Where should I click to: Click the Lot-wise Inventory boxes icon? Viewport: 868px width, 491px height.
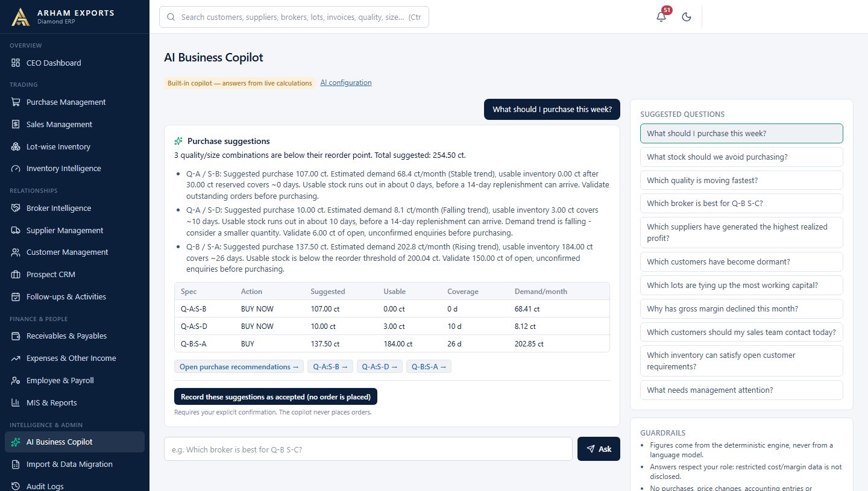16,146
